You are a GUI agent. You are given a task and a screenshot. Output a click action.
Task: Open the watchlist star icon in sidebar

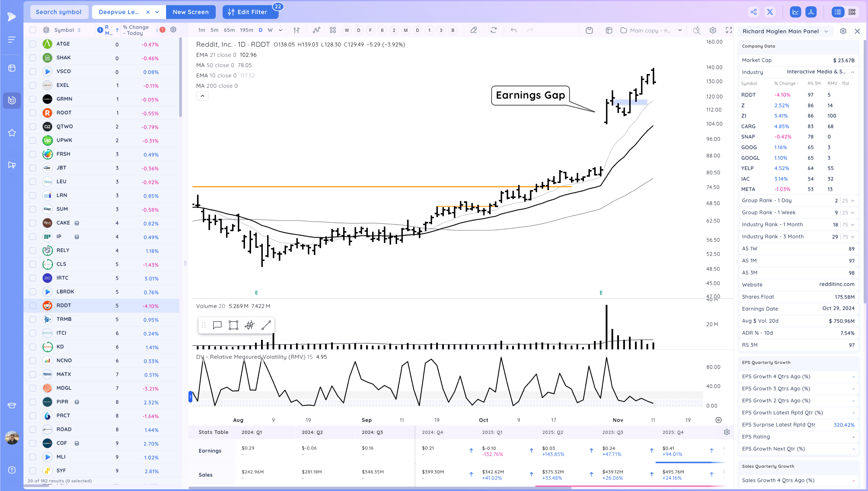click(12, 133)
